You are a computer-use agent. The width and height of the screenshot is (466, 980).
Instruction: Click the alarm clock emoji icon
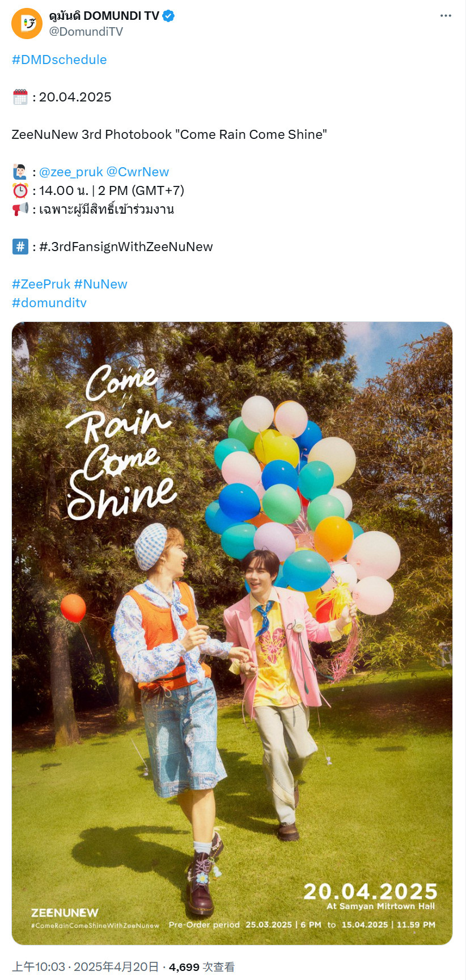click(20, 190)
